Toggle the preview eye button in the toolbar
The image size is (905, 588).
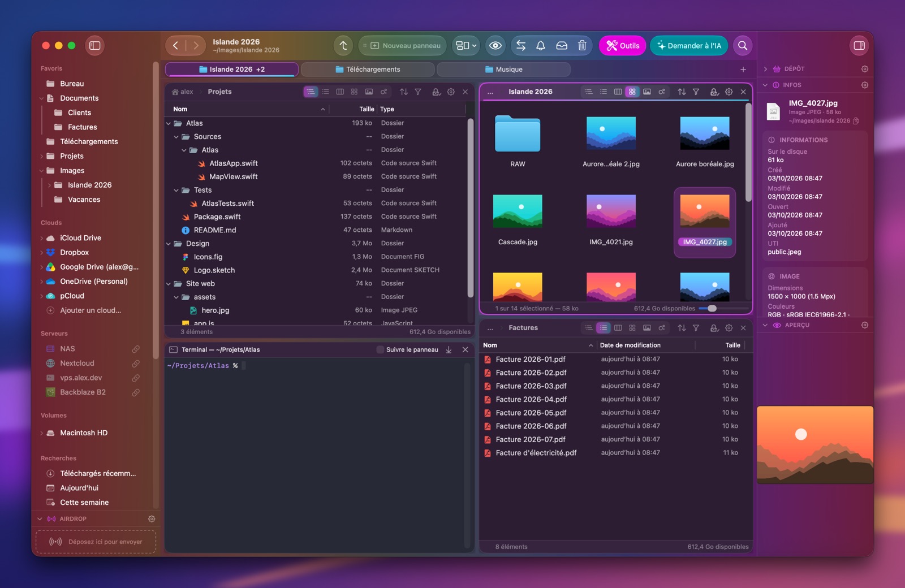click(x=495, y=46)
